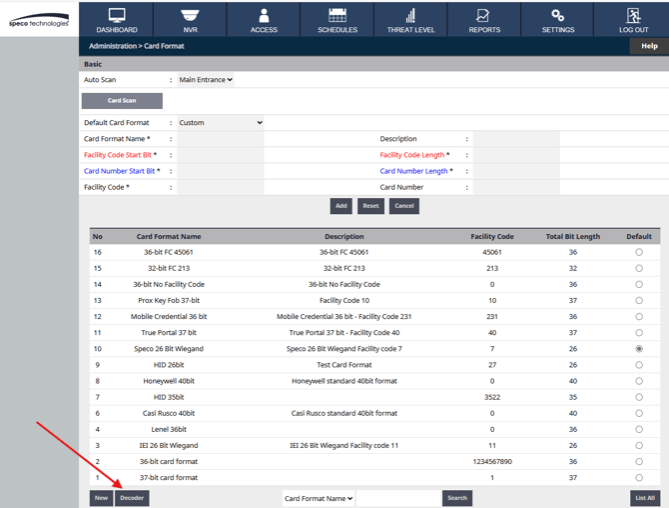Expand the Auto Scan Main Entrance dropdown
Viewport: 669px width, 508px height.
tap(205, 80)
